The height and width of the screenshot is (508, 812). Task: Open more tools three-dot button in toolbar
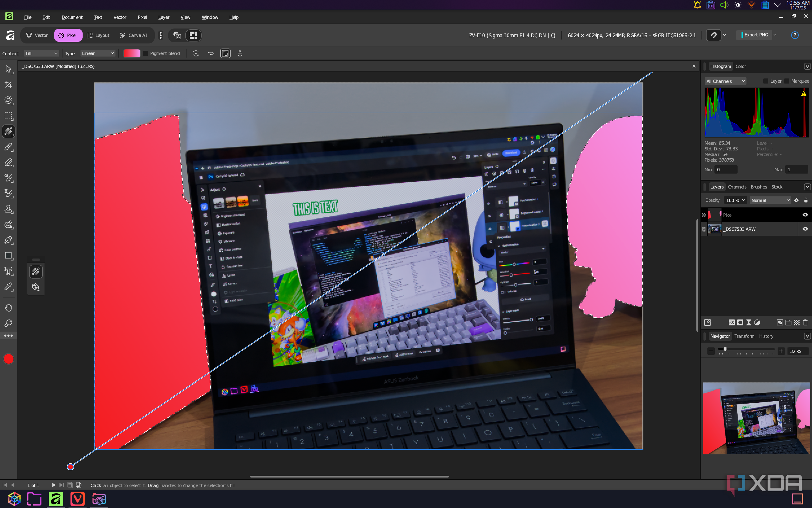coord(8,336)
